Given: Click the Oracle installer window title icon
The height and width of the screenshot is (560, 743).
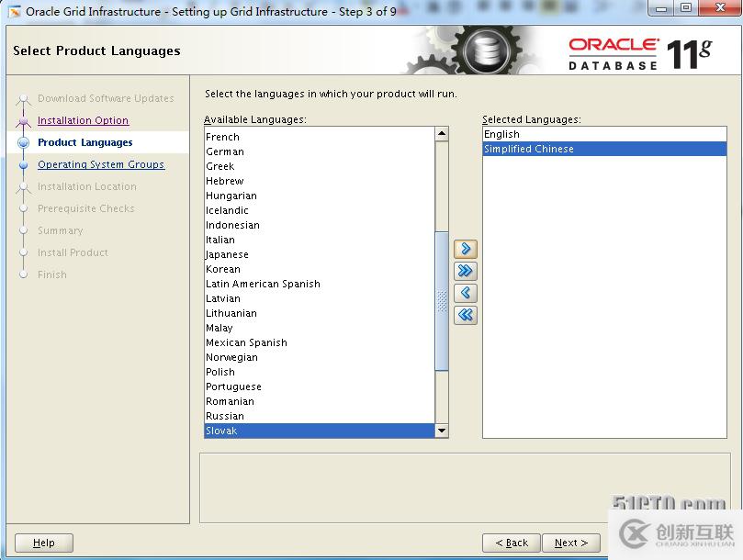Looking at the screenshot, I should coord(15,11).
